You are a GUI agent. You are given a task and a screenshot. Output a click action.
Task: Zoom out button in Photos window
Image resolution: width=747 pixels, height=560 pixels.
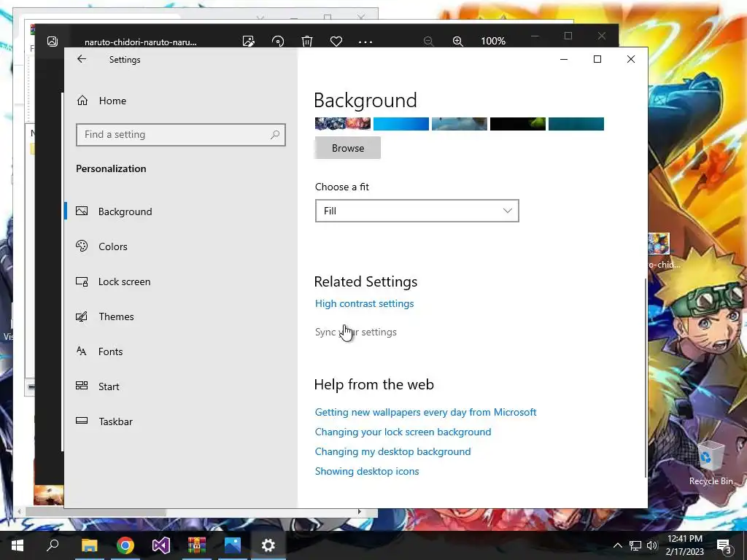pos(428,42)
